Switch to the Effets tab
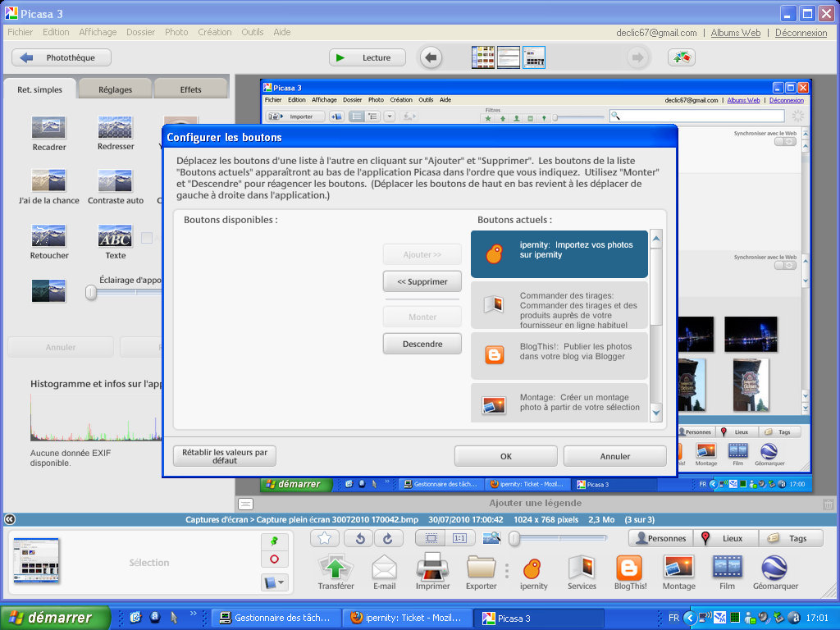 pyautogui.click(x=190, y=89)
